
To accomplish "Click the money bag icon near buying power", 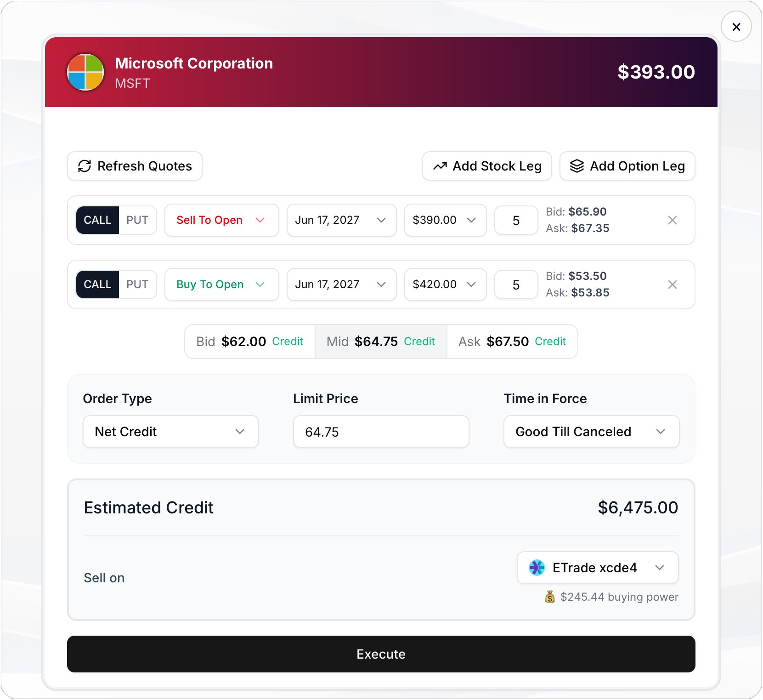I will 549,597.
